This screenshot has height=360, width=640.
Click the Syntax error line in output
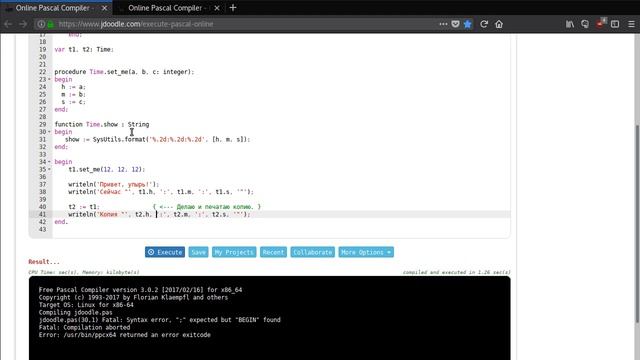160,320
